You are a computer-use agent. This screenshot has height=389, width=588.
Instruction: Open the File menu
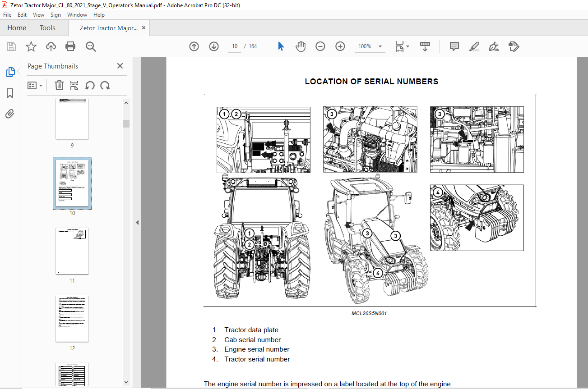point(7,15)
